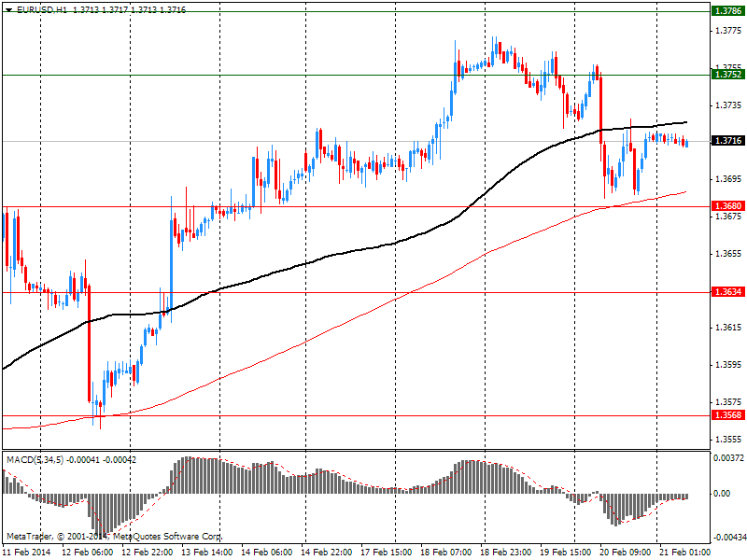The width and height of the screenshot is (747, 560).
Task: Click the 12 Feb 22:00 time label
Action: (x=148, y=552)
